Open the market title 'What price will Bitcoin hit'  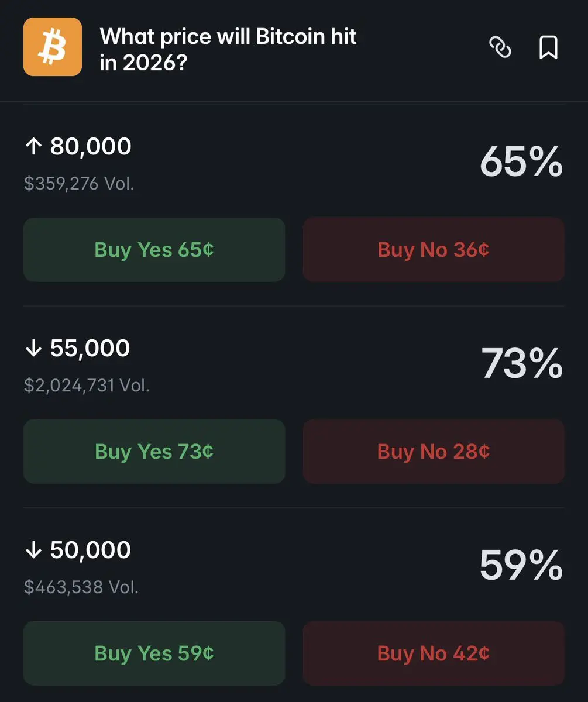pyautogui.click(x=228, y=37)
